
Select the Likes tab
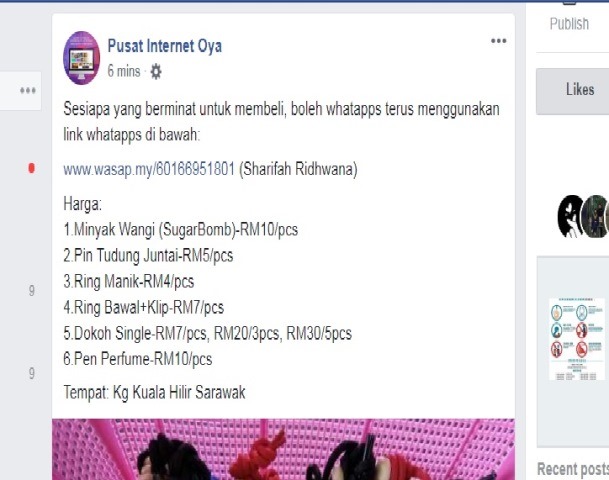pos(580,90)
